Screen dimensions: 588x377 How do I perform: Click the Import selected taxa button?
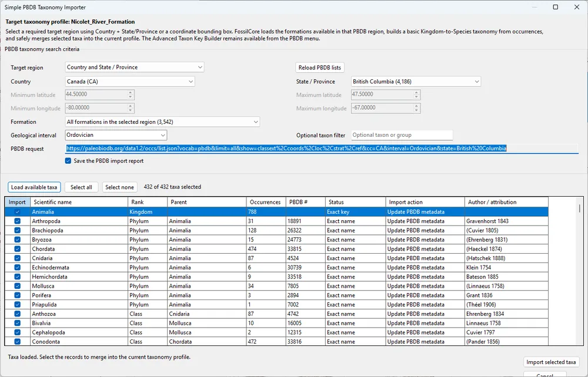(x=551, y=362)
